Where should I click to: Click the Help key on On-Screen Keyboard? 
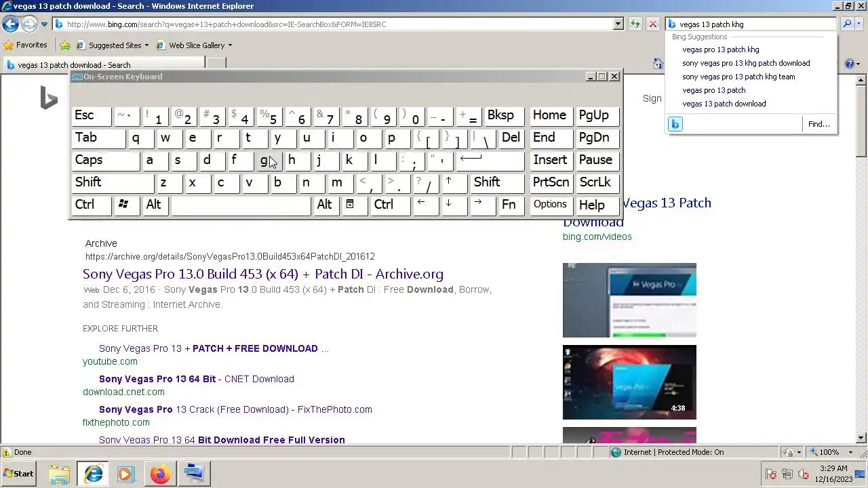(597, 205)
